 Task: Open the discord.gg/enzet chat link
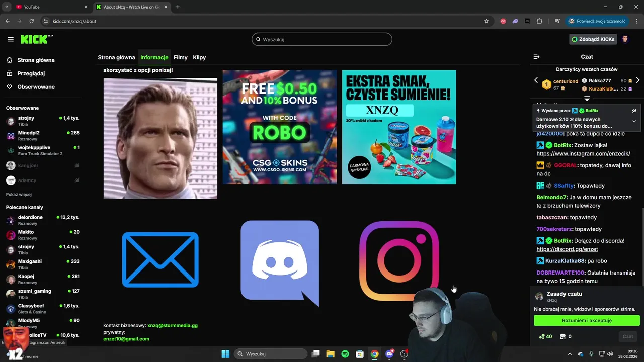567,249
